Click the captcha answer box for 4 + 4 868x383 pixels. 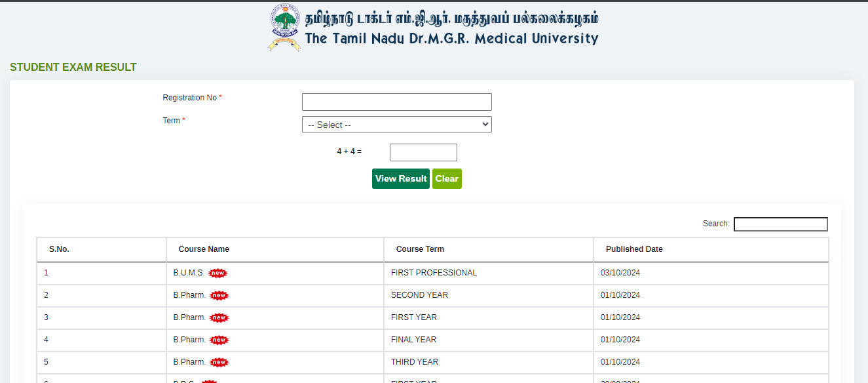(423, 152)
